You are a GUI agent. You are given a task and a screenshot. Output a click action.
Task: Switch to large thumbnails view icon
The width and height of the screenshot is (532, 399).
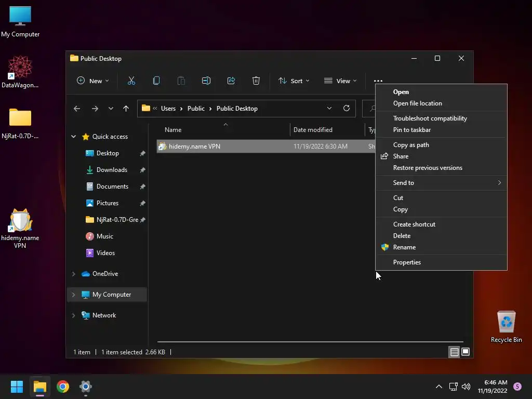tap(465, 352)
